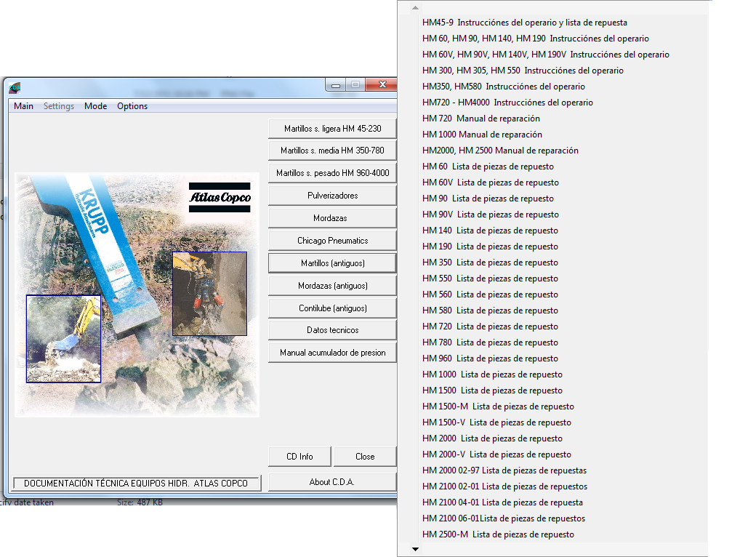Screen dimensions: 756x557
Task: Open Martillos s. media HM 350-780
Action: tap(333, 151)
